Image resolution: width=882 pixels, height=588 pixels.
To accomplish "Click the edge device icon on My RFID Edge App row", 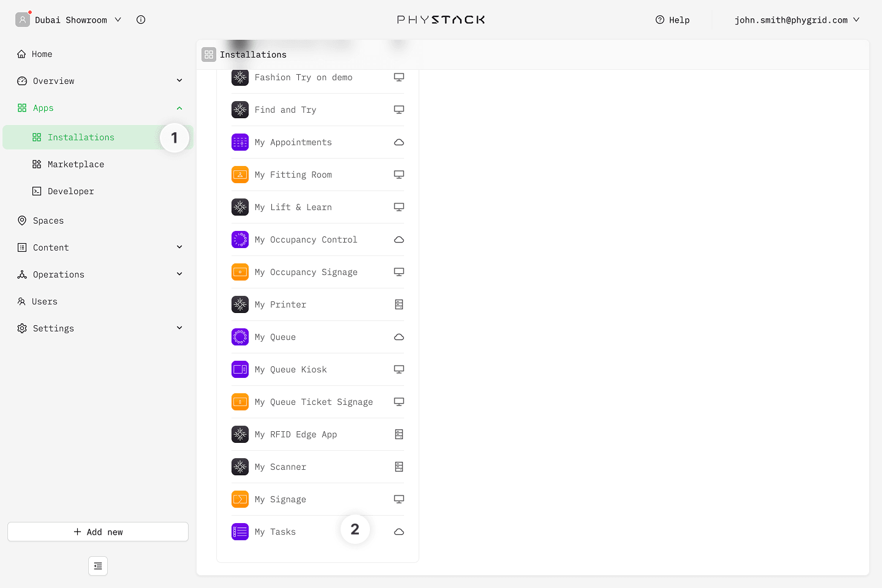I will (399, 434).
